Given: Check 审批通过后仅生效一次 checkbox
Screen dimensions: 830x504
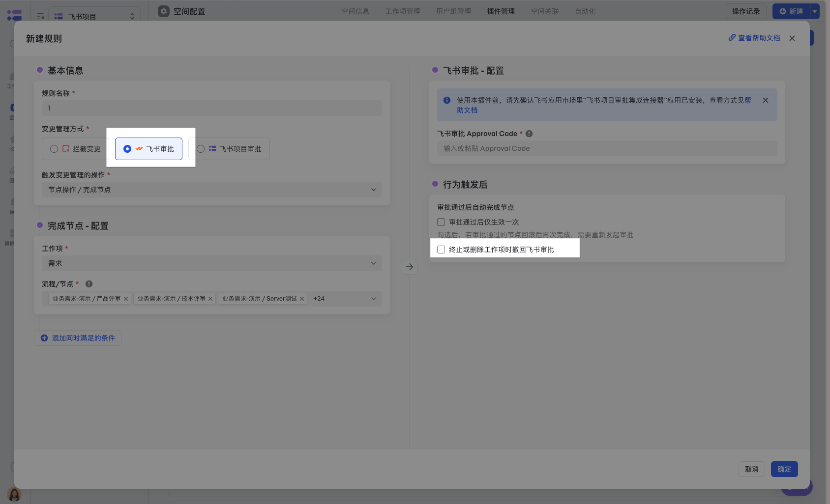Looking at the screenshot, I should (441, 222).
